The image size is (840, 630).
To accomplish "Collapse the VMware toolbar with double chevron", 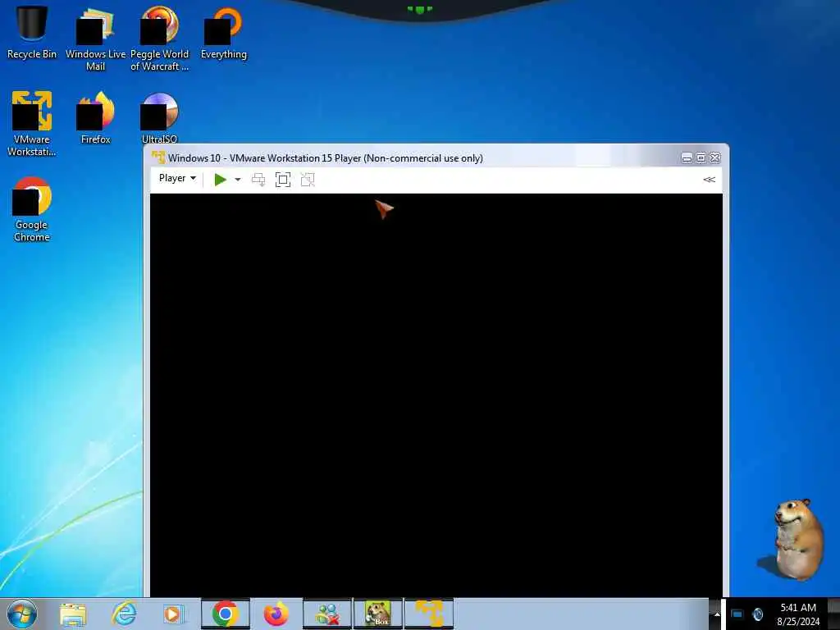I will 709,180.
